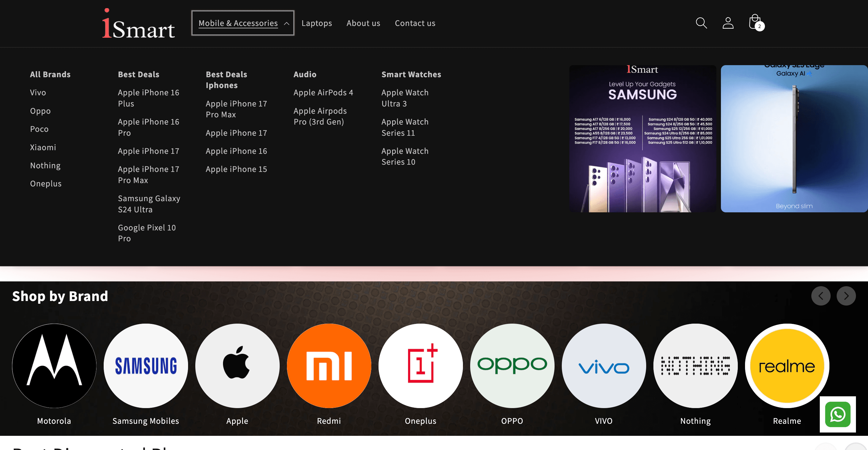868x450 pixels.
Task: Open Apple iPhone 16 Plus link
Action: [x=148, y=98]
